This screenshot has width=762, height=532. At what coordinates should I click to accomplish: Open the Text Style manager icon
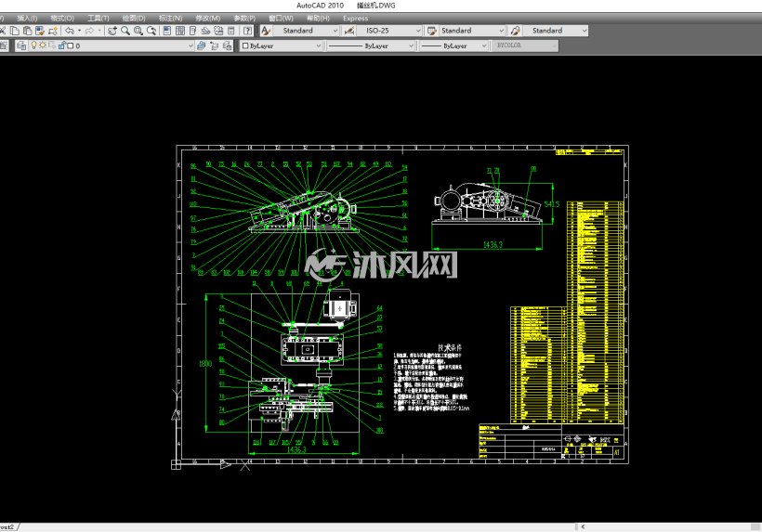[x=266, y=31]
